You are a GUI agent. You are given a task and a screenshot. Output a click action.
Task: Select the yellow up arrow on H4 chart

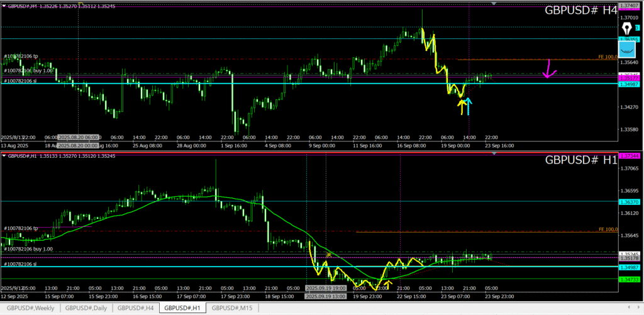click(x=462, y=107)
